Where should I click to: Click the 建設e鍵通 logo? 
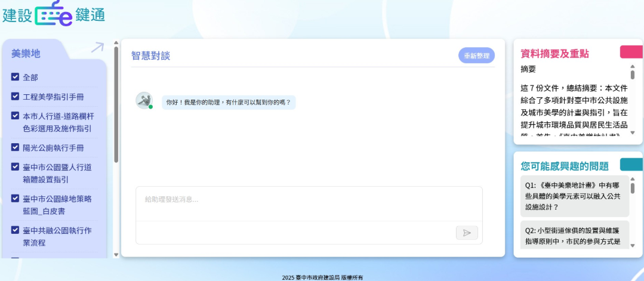(x=54, y=15)
